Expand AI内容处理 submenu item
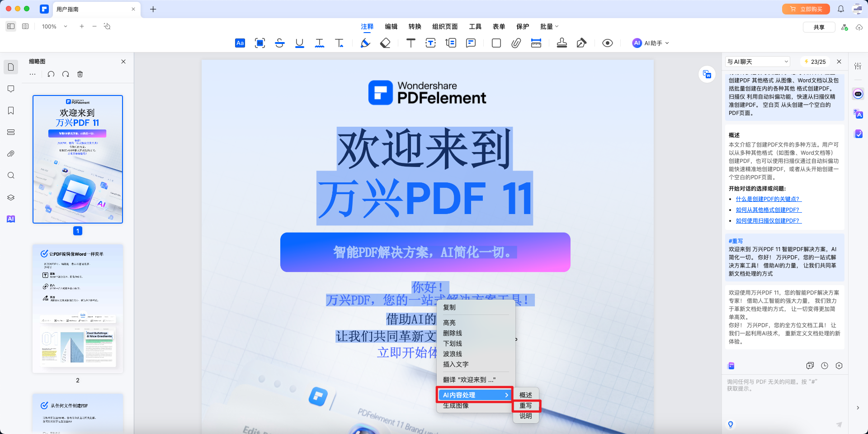This screenshot has width=868, height=434. click(475, 395)
